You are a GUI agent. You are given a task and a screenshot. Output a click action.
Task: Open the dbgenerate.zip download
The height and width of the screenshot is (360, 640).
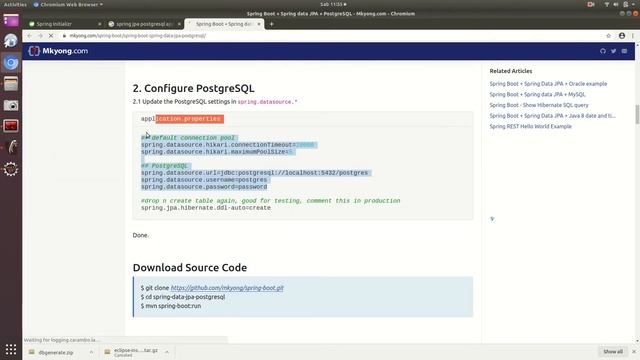(56, 352)
